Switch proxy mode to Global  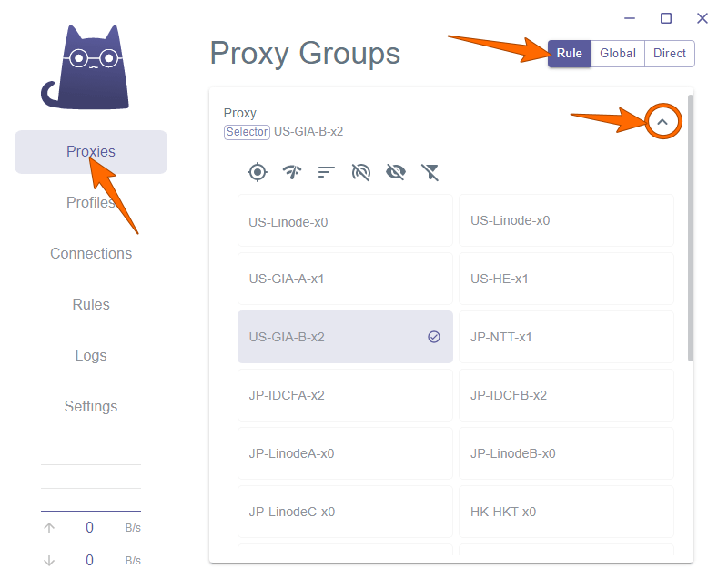[x=618, y=54]
